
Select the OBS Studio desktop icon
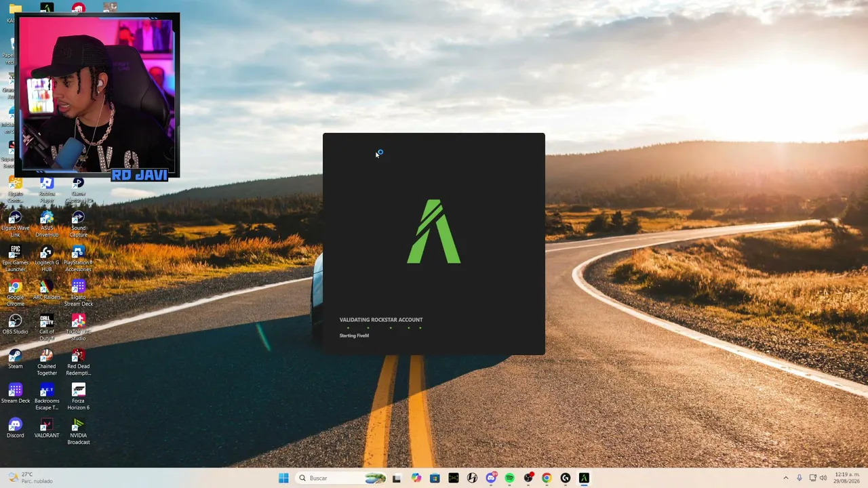click(15, 325)
